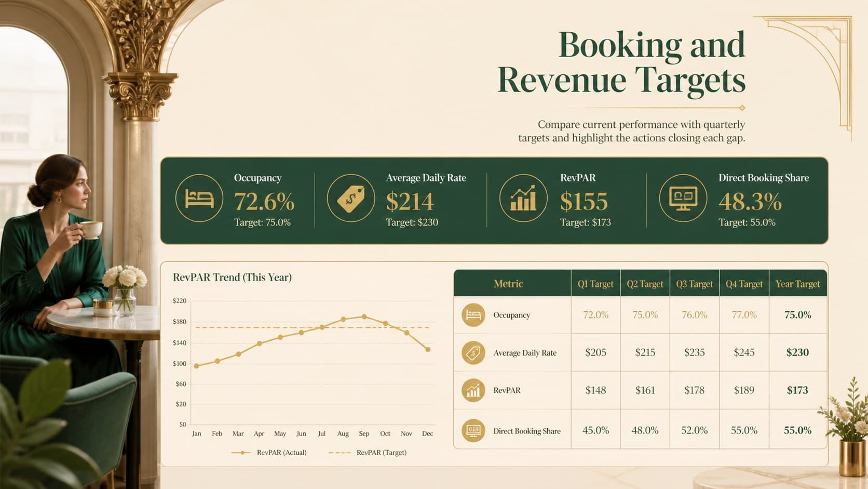The width and height of the screenshot is (868, 489).
Task: Click the January data point on RevPAR chart
Action: click(x=196, y=366)
